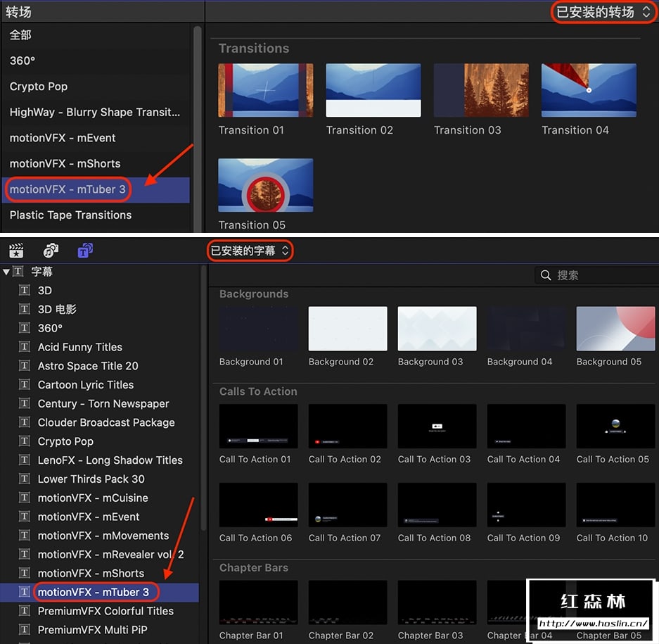Select the Background 03 thumbnail
The image size is (659, 644).
(437, 329)
